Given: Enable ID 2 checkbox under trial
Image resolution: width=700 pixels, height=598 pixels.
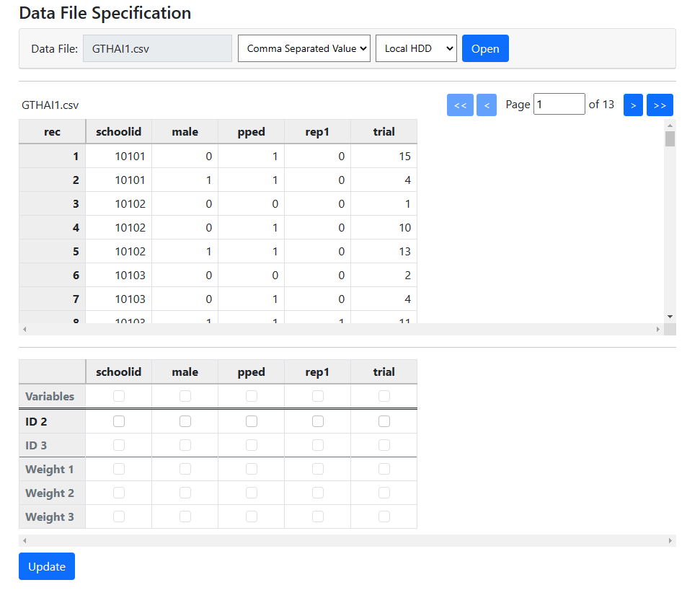Looking at the screenshot, I should (384, 421).
